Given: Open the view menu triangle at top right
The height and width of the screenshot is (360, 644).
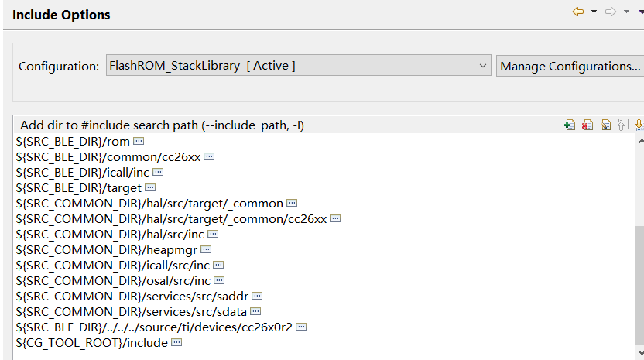Looking at the screenshot, I should tap(640, 12).
